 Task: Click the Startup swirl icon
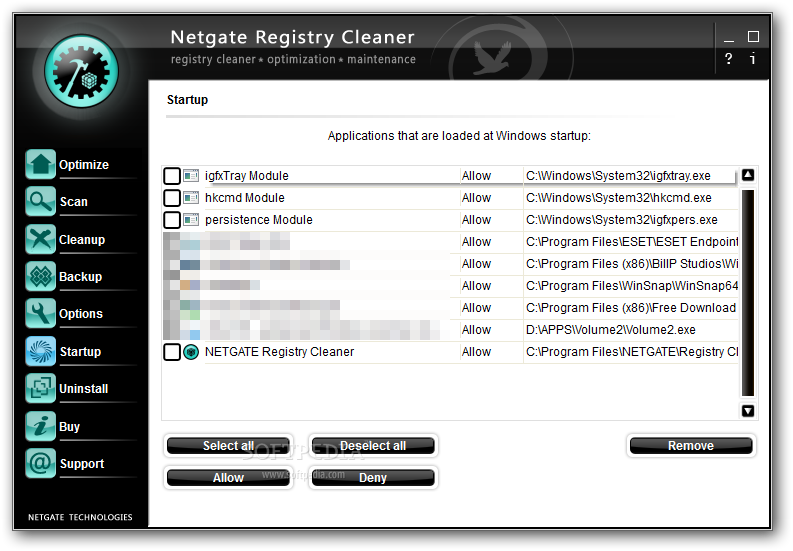[x=40, y=351]
